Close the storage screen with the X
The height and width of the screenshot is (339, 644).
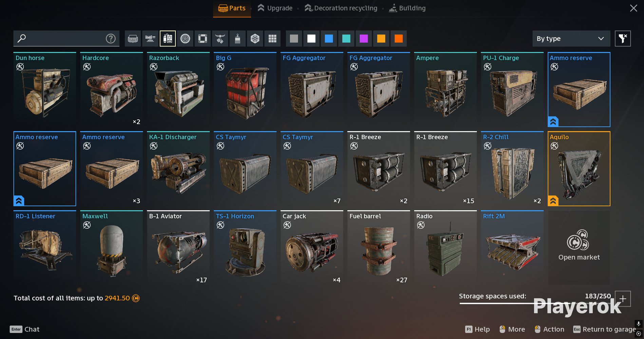(633, 8)
